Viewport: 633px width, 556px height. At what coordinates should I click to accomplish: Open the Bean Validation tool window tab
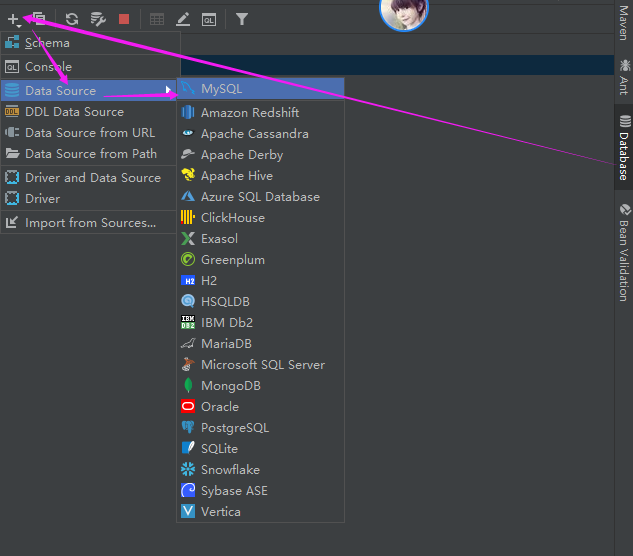tap(624, 253)
